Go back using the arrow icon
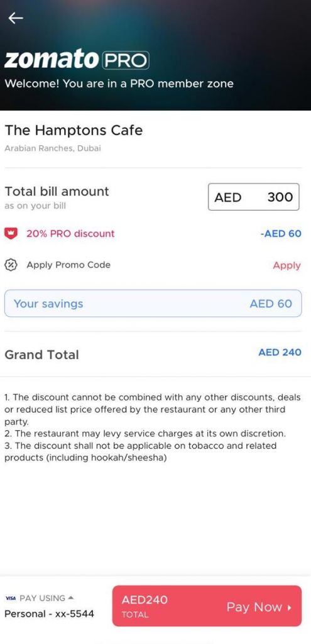 (x=16, y=18)
